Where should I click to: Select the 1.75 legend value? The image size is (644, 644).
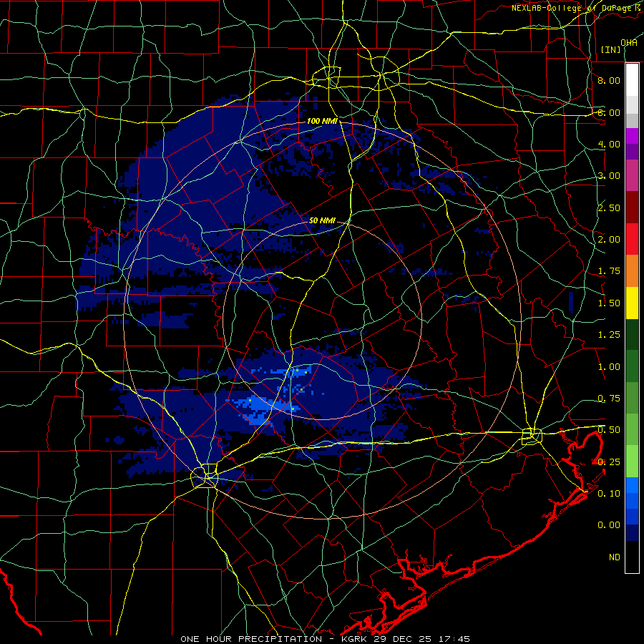click(609, 271)
